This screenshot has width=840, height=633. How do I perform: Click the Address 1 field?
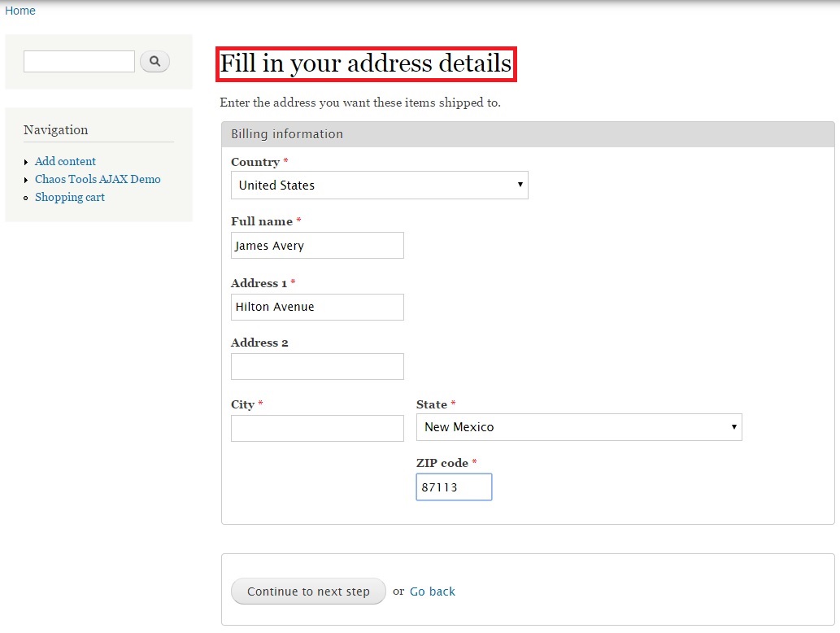(317, 307)
